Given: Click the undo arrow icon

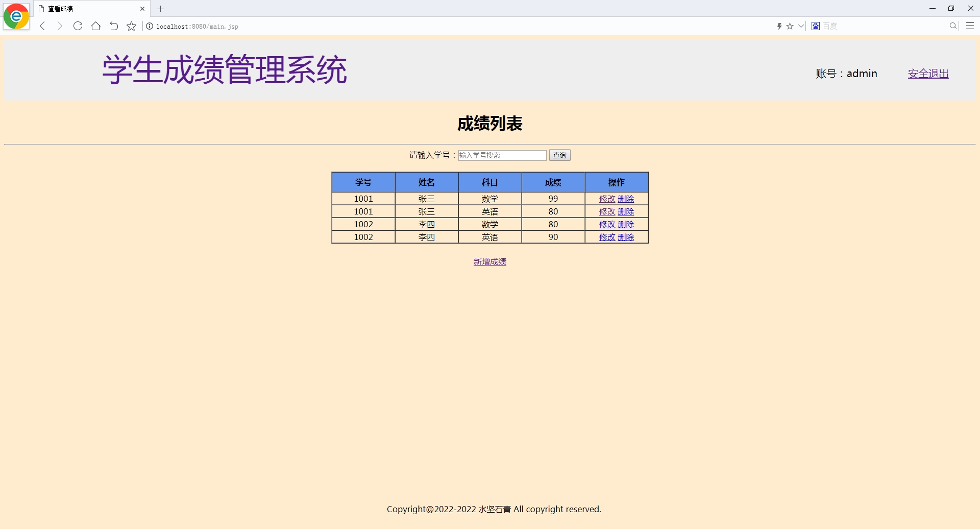Looking at the screenshot, I should point(113,26).
